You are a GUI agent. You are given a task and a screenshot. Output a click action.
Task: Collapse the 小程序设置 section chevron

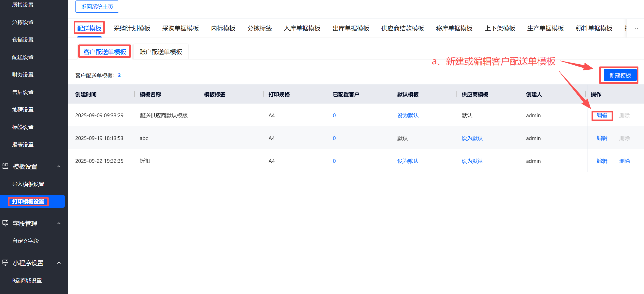[x=59, y=263]
